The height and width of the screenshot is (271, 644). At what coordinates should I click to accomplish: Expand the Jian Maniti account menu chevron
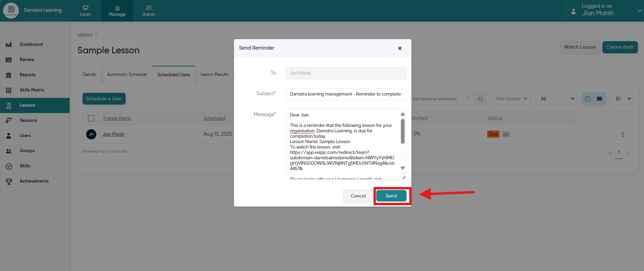(x=639, y=10)
